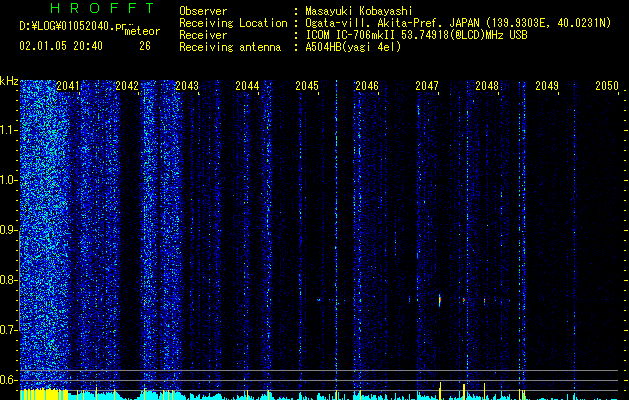The width and height of the screenshot is (629, 400).
Task: Click the 2046 time marker
Action: click(367, 86)
